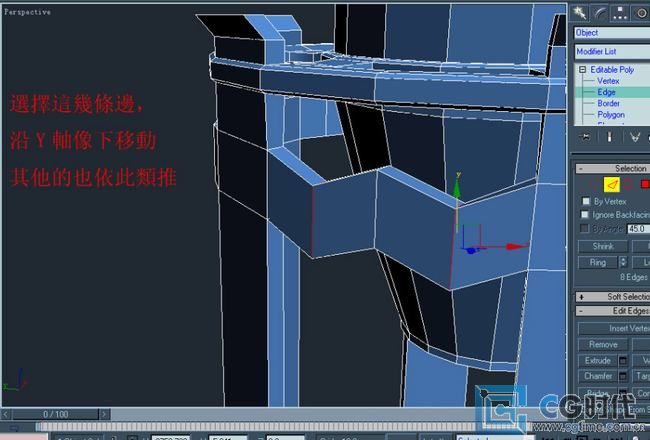Enable the By Vertex checkbox
Viewport: 650px width, 440px height.
pyautogui.click(x=585, y=201)
